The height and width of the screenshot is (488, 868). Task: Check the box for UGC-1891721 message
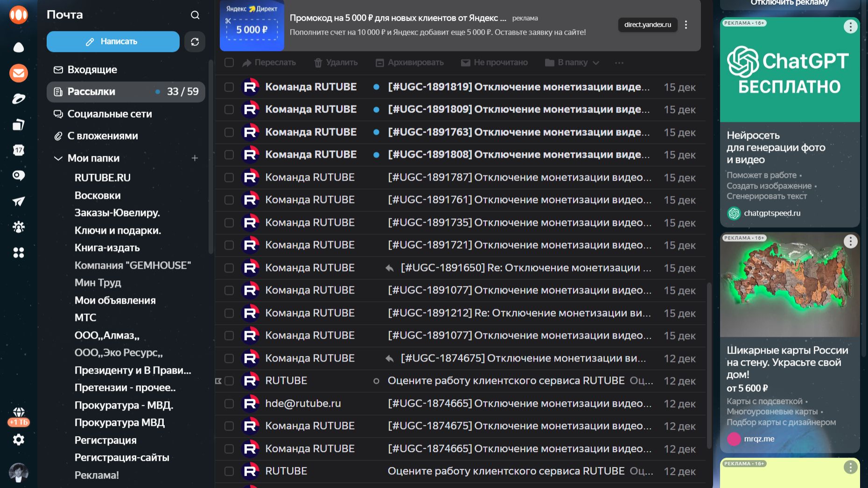229,245
